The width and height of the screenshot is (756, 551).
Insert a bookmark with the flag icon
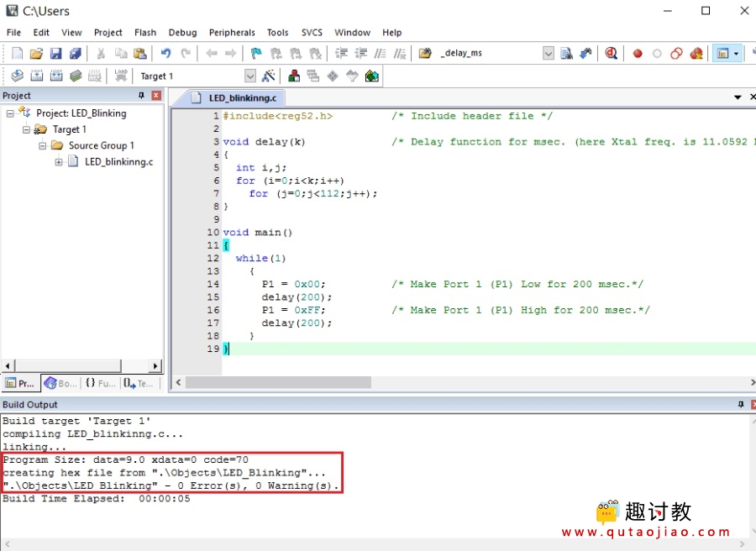click(x=256, y=53)
